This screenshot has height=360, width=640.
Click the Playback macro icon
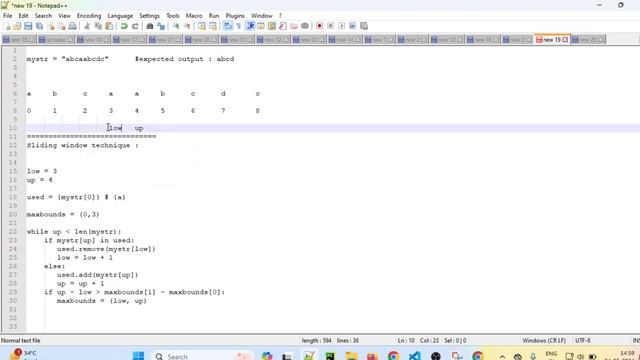pyautogui.click(x=342, y=26)
